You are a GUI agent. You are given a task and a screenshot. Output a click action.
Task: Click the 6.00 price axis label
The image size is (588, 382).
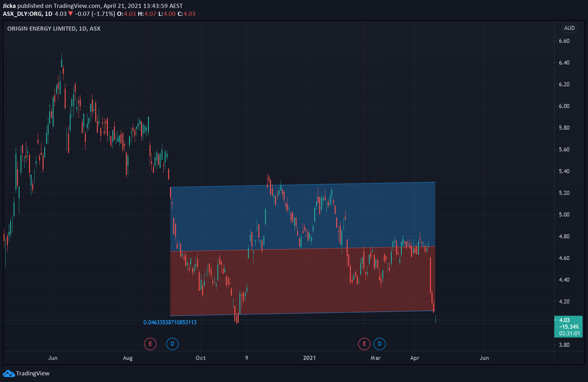click(x=564, y=106)
